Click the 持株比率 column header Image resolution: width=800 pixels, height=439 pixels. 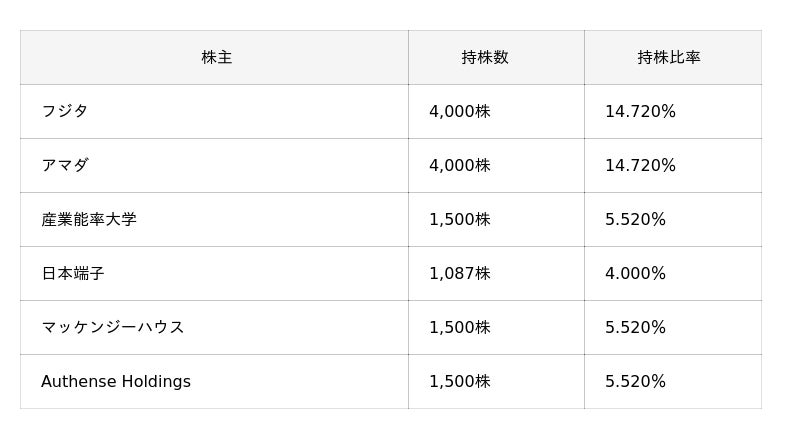pos(669,58)
